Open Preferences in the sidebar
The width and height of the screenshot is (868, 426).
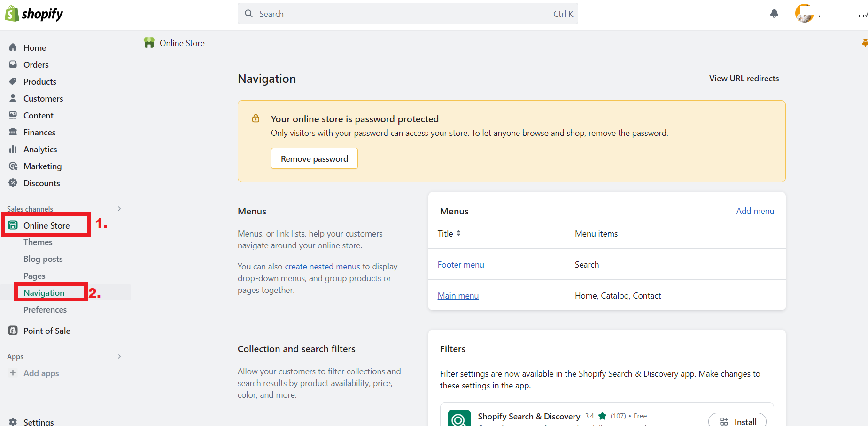tap(45, 310)
